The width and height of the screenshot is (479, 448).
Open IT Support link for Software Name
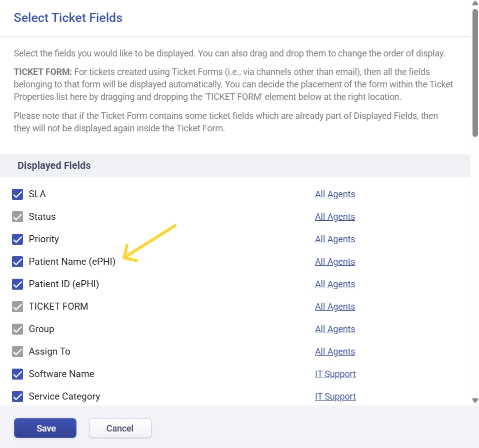pyautogui.click(x=335, y=374)
